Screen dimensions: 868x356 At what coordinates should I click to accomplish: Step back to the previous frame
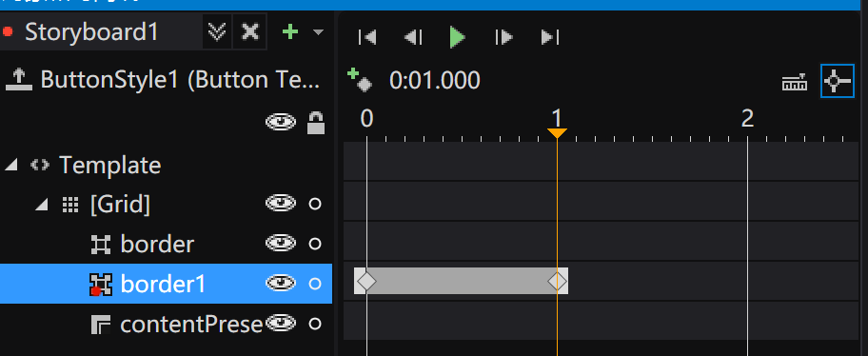[413, 37]
